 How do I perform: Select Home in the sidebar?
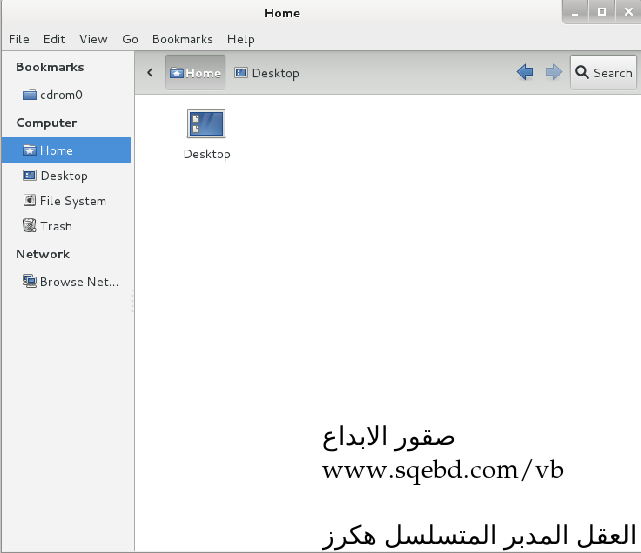click(56, 151)
